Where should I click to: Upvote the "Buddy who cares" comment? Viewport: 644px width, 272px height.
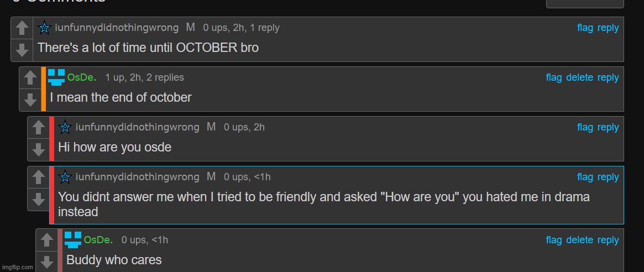point(46,240)
